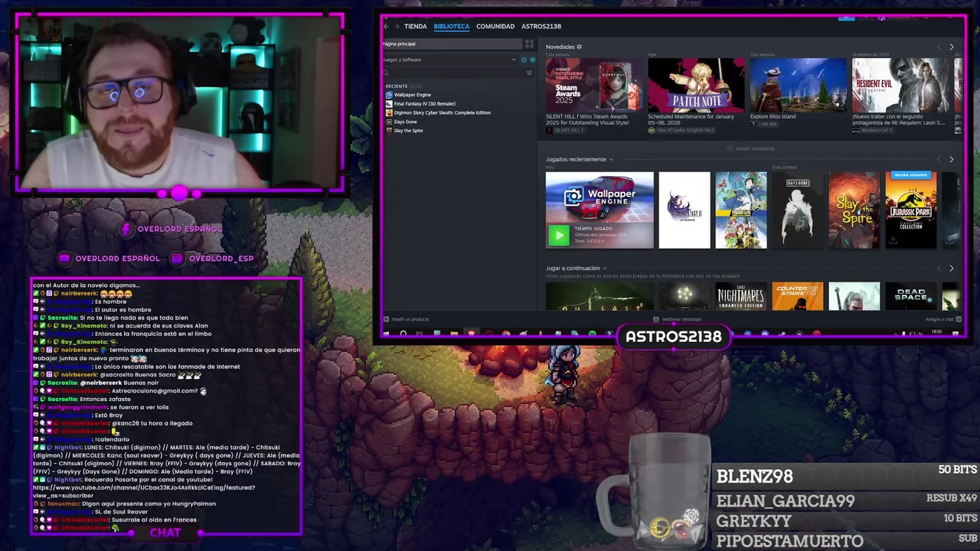Open advanced filter options icon
The height and width of the screenshot is (551, 980).
[529, 73]
